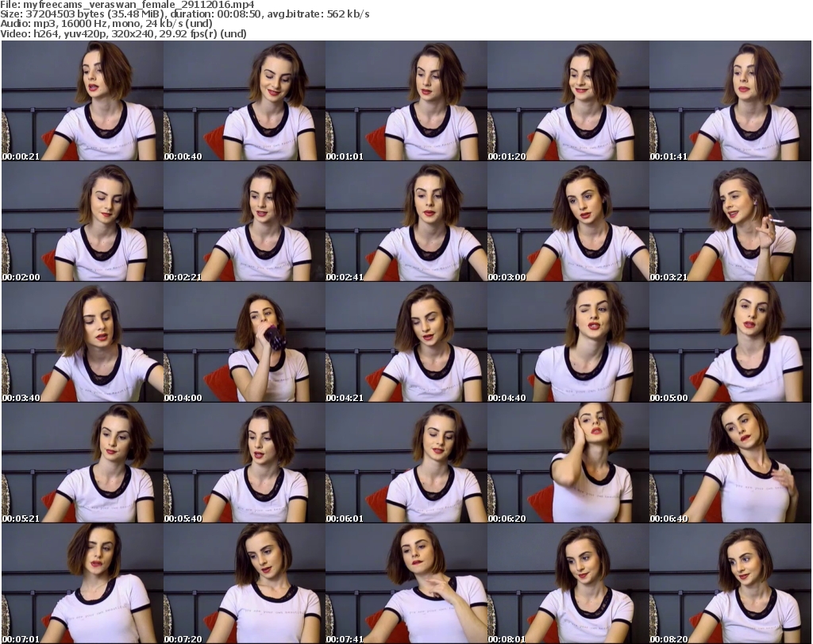Open the frame stamped 00:02:41

pyautogui.click(x=406, y=222)
